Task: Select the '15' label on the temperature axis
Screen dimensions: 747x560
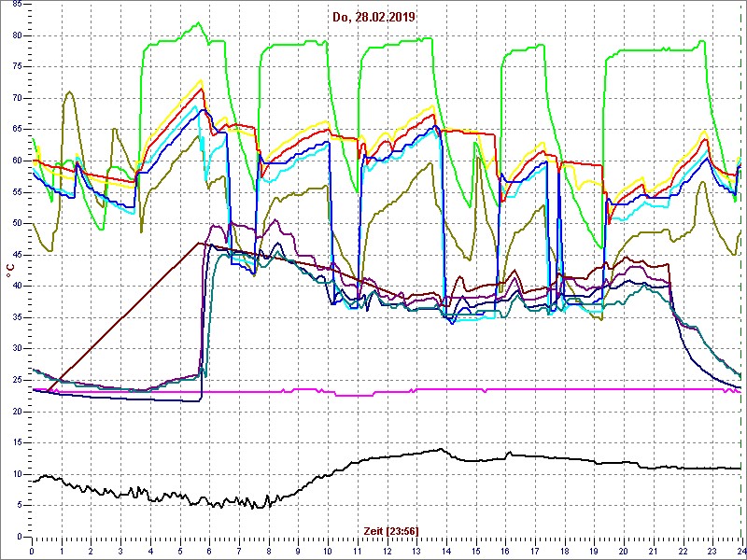Action: click(17, 442)
